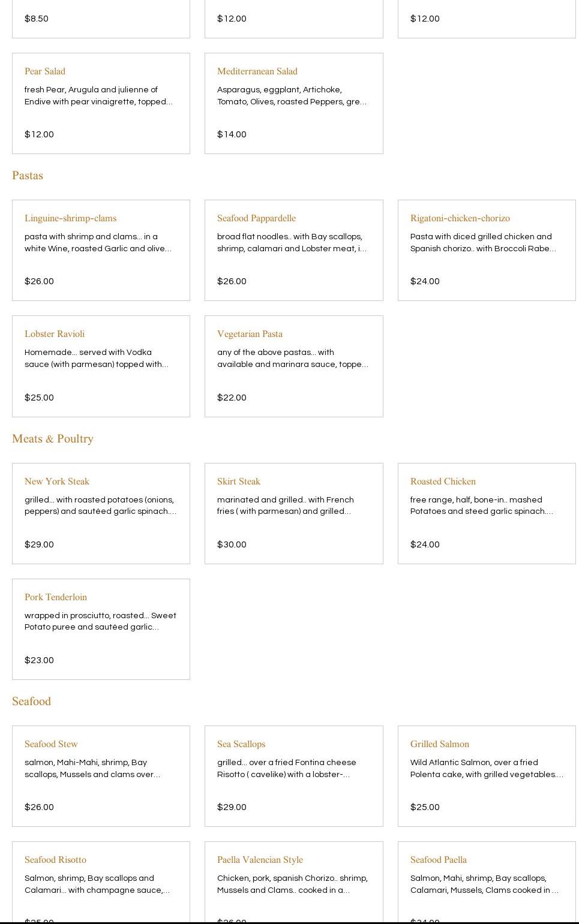Click the Paella Valencian Style title
This screenshot has height=924, width=579.
click(x=260, y=860)
